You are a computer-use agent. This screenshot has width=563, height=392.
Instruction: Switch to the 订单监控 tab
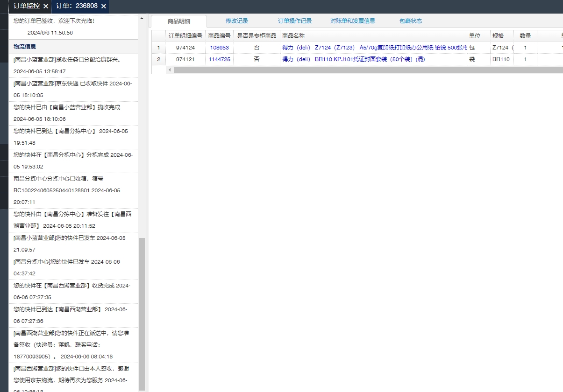[x=27, y=6]
